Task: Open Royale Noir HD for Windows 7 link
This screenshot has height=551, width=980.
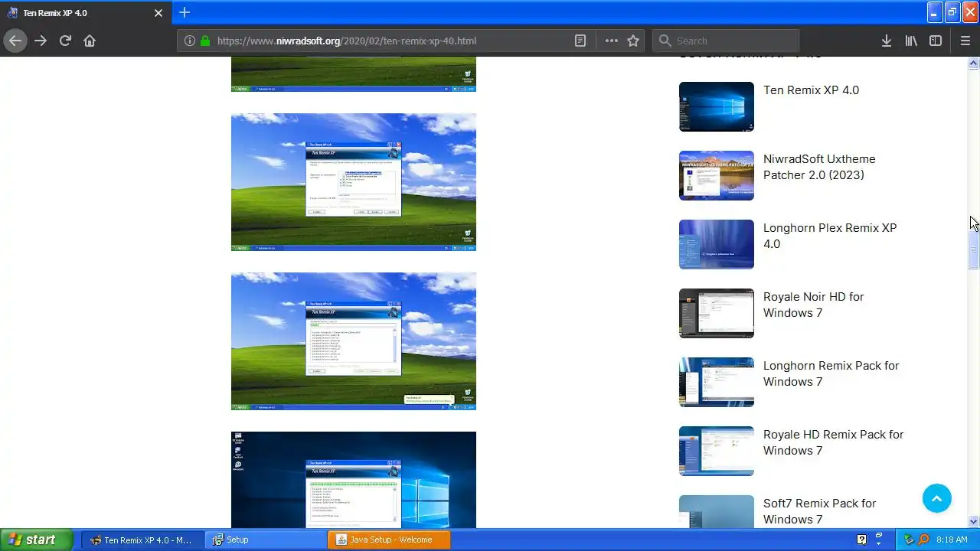Action: (x=813, y=305)
